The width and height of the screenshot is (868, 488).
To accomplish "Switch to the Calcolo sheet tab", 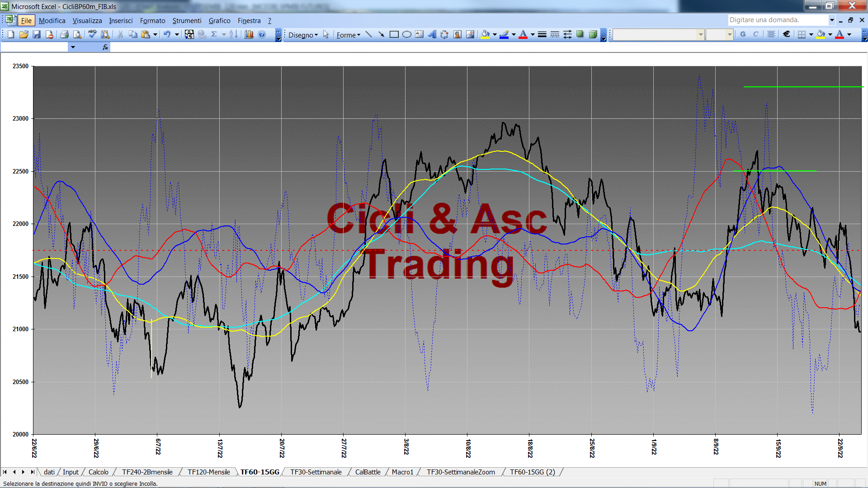I will click(x=98, y=472).
